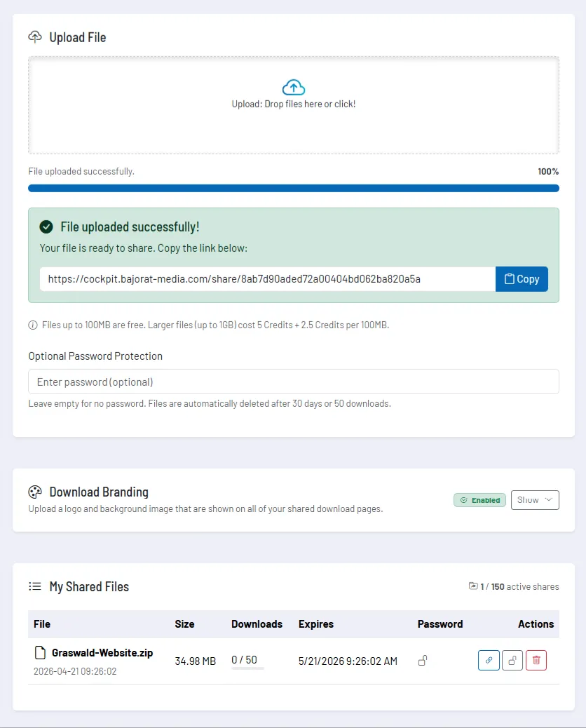
Task: Click the Password column header
Action: [x=440, y=624]
